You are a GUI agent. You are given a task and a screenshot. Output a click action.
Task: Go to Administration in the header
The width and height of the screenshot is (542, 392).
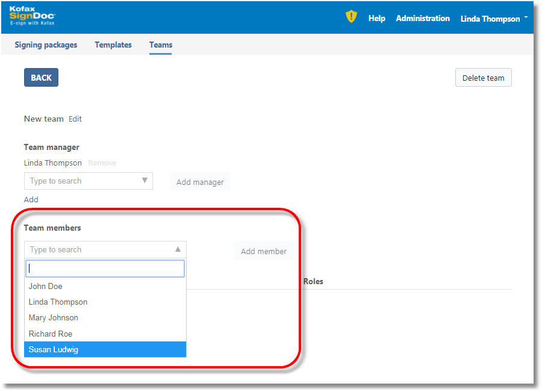(423, 19)
